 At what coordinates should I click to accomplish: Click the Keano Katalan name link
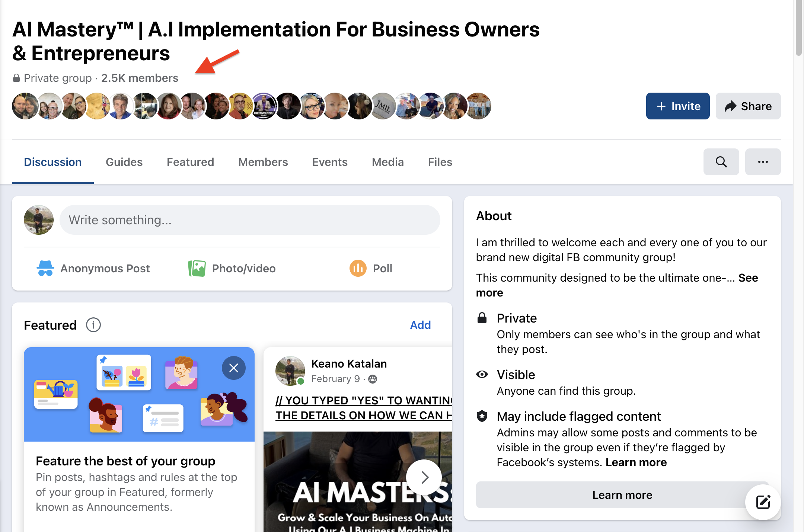[x=349, y=363]
